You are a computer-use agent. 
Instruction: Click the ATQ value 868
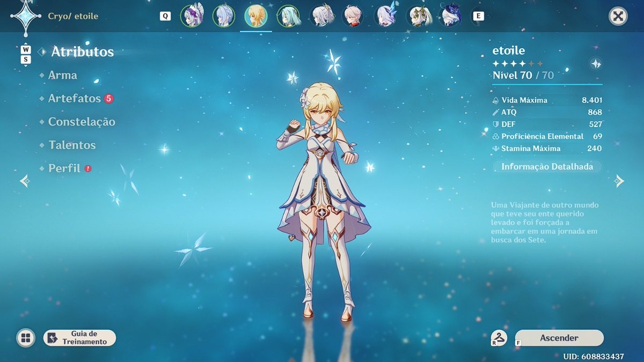click(595, 112)
